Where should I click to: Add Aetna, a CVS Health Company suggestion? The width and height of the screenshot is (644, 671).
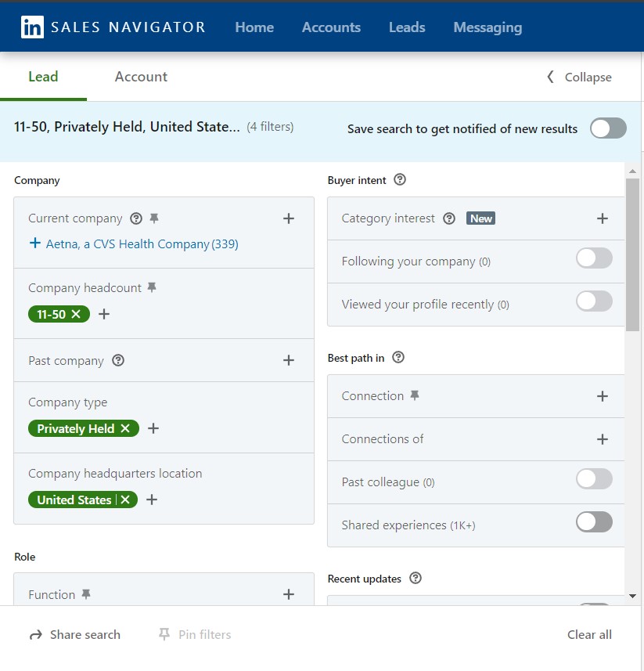tap(134, 244)
